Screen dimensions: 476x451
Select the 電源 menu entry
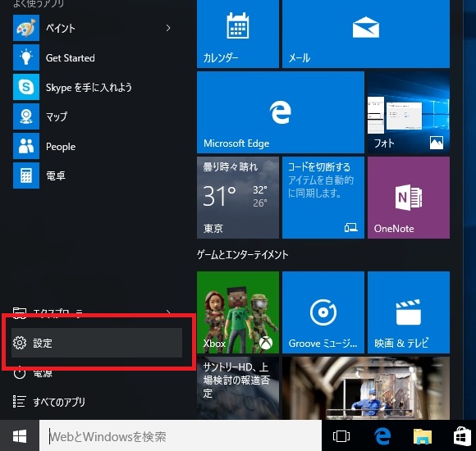click(43, 374)
